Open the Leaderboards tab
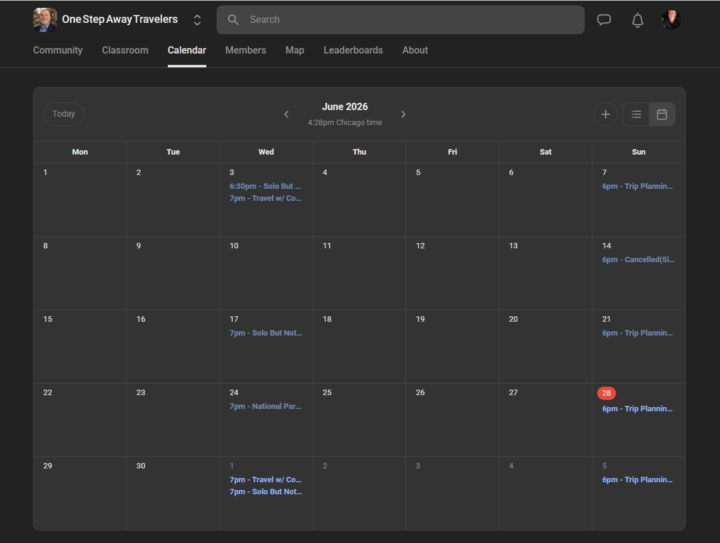720x543 pixels. [353, 50]
